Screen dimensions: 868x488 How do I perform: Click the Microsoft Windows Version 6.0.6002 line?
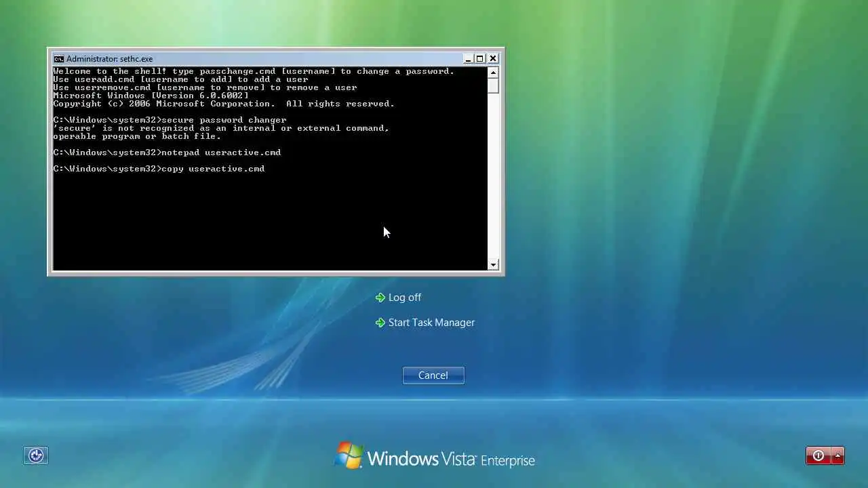click(x=151, y=96)
